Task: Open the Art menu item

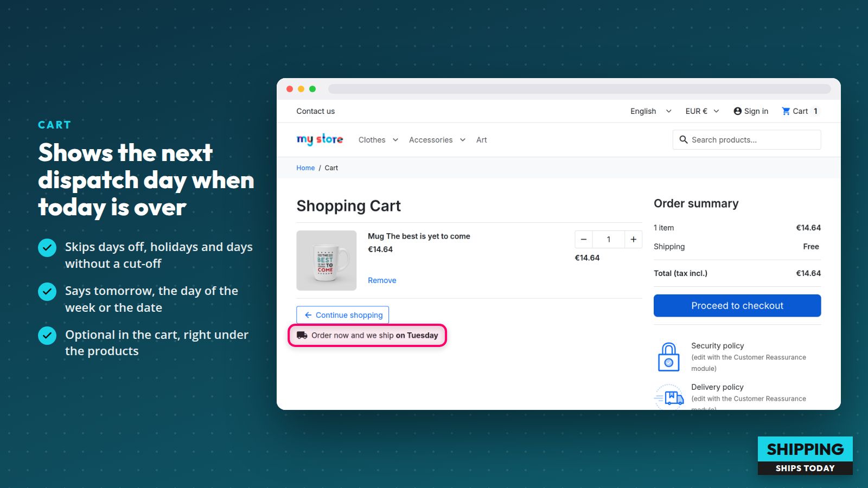Action: [482, 140]
